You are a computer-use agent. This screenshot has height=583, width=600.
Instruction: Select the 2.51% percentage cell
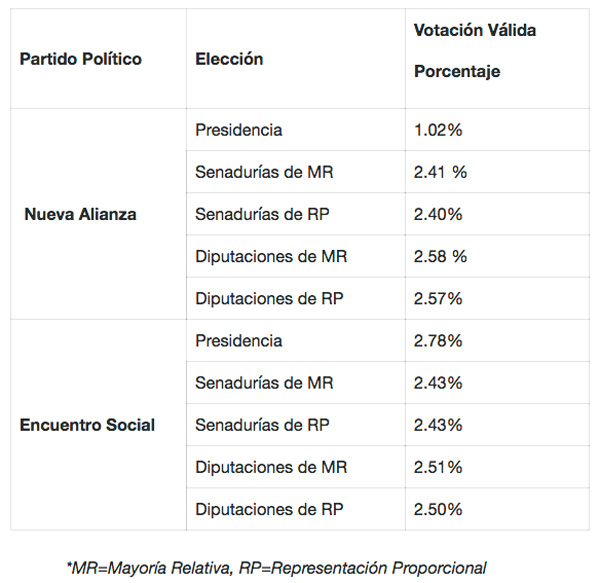pyautogui.click(x=438, y=467)
